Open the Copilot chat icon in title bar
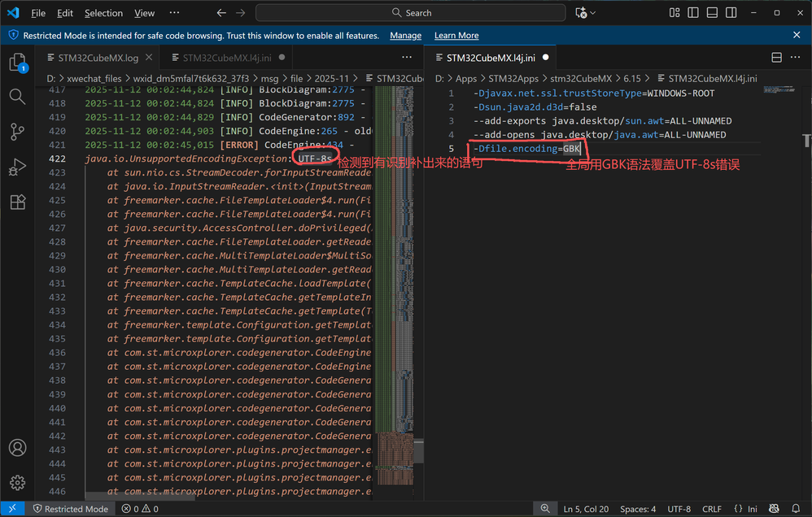This screenshot has width=812, height=517. click(581, 12)
